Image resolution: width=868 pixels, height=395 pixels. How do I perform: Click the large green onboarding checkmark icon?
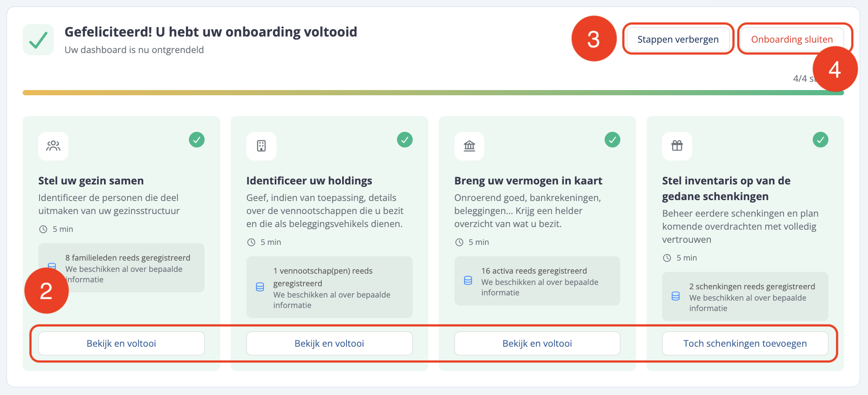click(x=38, y=40)
